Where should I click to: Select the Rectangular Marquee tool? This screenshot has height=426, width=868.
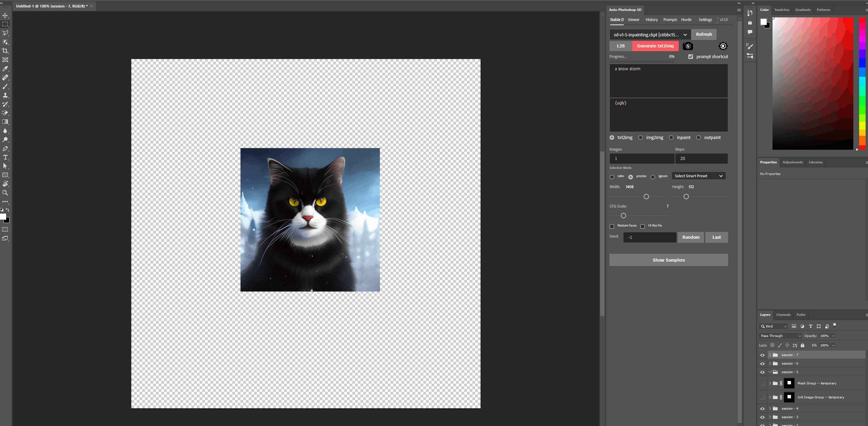click(x=5, y=24)
